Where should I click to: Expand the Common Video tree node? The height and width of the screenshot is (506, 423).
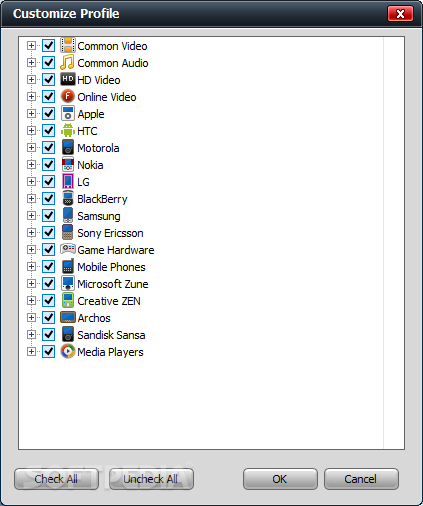[x=31, y=45]
